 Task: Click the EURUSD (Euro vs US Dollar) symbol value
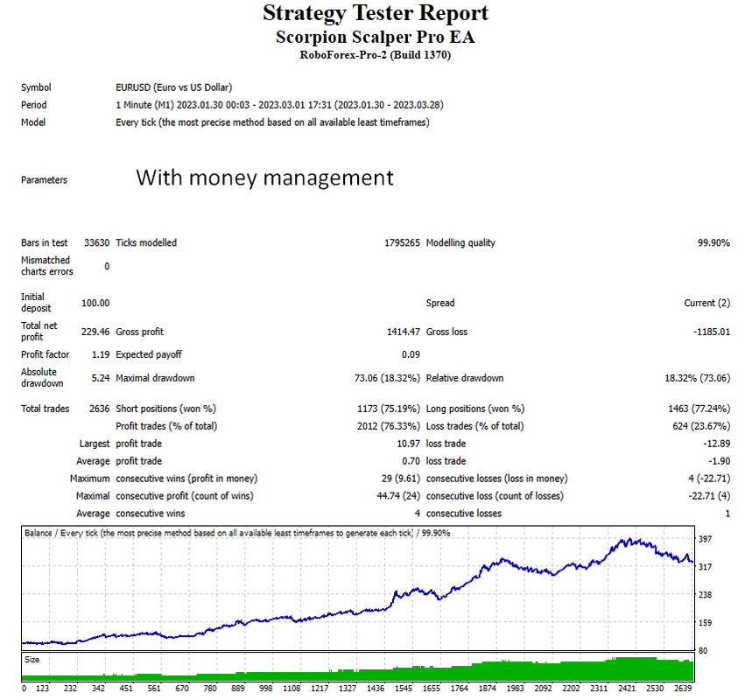[x=173, y=87]
